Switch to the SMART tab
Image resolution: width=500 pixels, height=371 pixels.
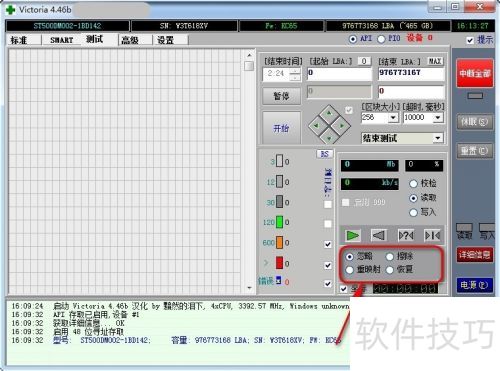pyautogui.click(x=61, y=40)
